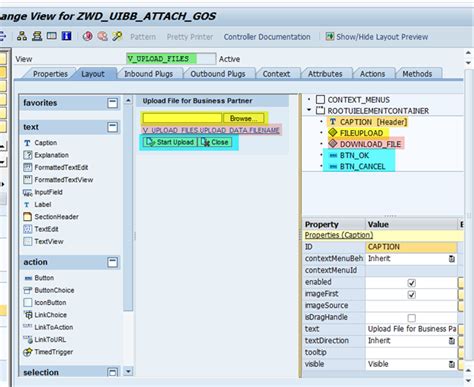This screenshot has height=387, width=474.
Task: Collapse the ROOTUIELEMENTCONTAINER tree node
Action: coord(309,110)
